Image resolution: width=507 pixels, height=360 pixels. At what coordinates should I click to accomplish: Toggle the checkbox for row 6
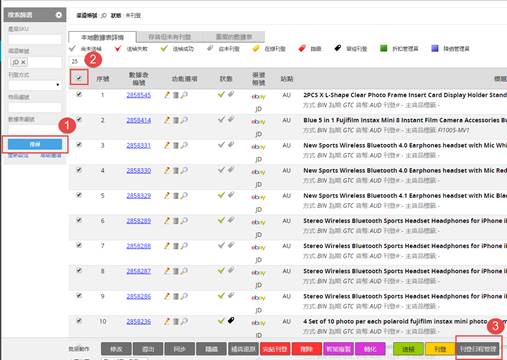pyautogui.click(x=79, y=220)
